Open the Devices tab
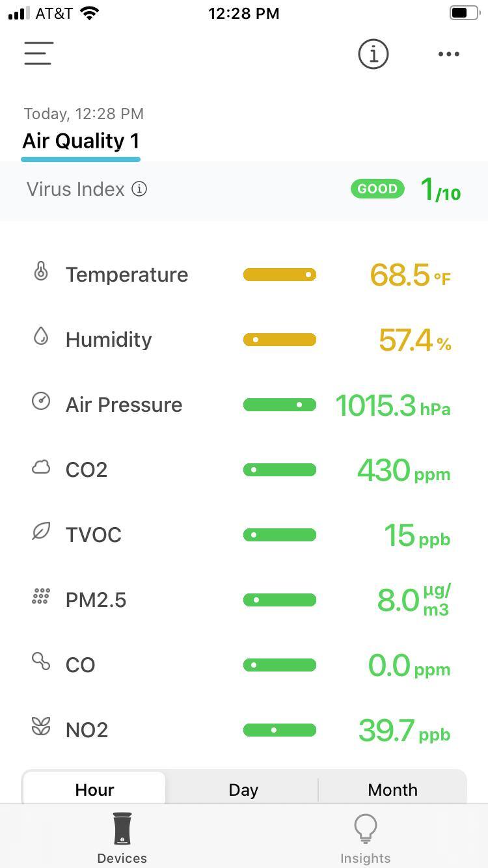This screenshot has width=488, height=868. pyautogui.click(x=122, y=837)
